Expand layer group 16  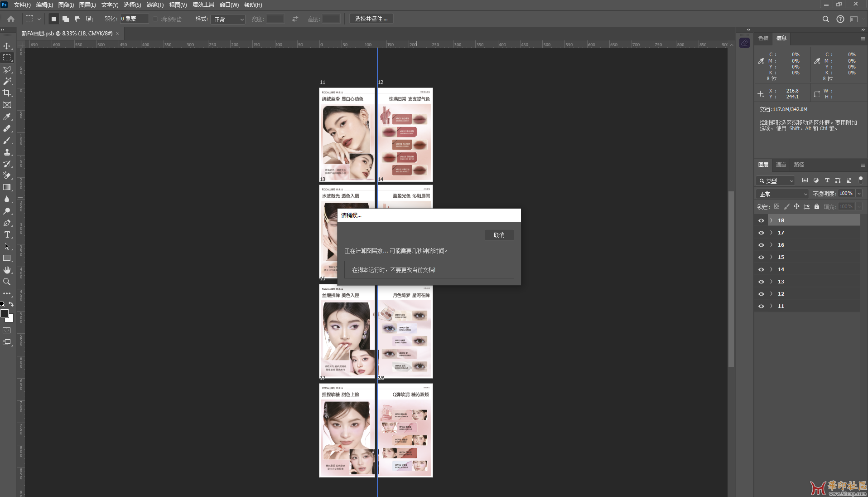(x=771, y=245)
